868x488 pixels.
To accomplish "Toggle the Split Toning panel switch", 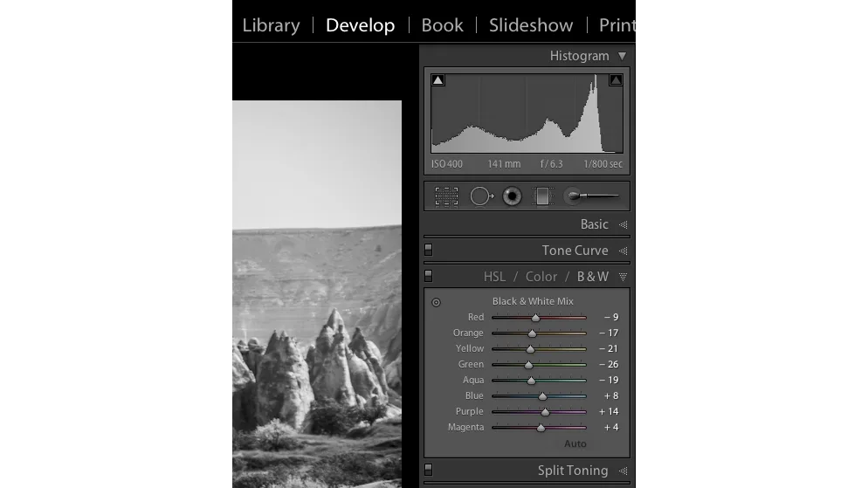I will tap(428, 470).
